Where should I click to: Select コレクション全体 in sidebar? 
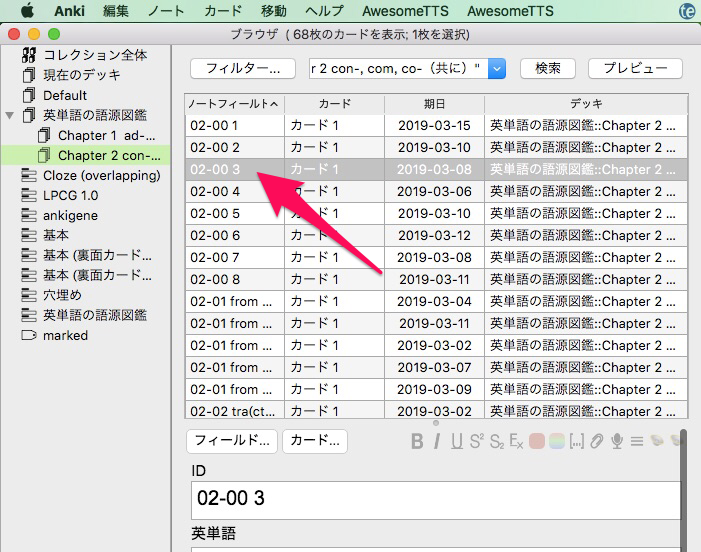(x=86, y=55)
